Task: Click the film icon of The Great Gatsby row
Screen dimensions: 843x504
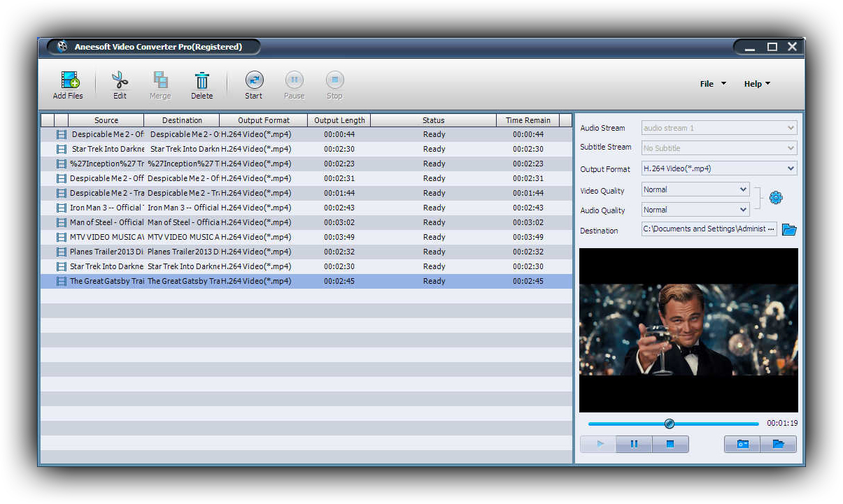Action: pyautogui.click(x=62, y=281)
